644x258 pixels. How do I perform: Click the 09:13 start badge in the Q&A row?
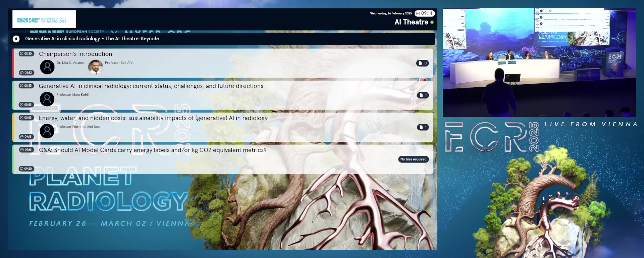tap(26, 150)
